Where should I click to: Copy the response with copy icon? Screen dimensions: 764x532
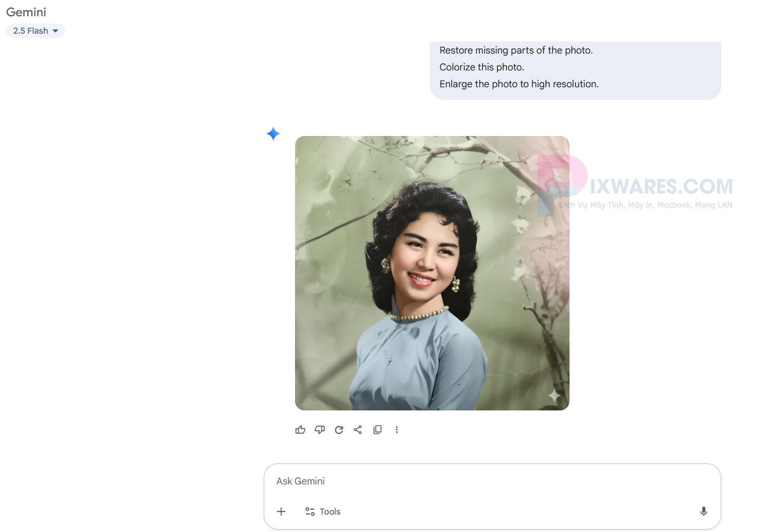click(377, 430)
